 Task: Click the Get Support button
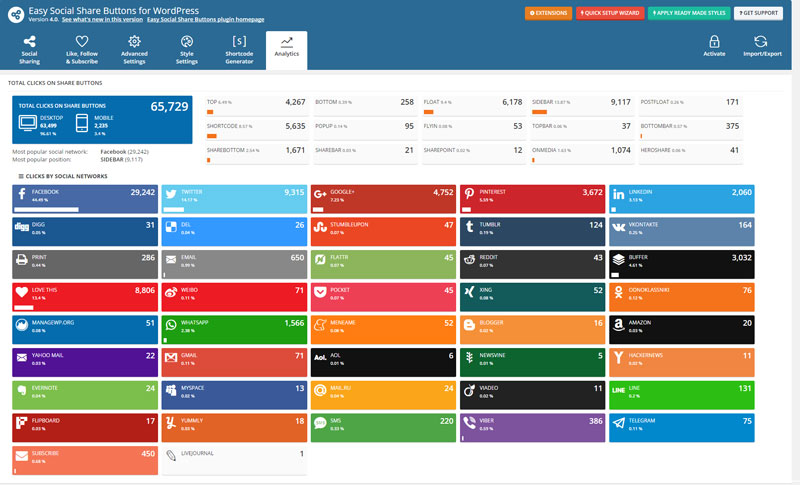[758, 13]
